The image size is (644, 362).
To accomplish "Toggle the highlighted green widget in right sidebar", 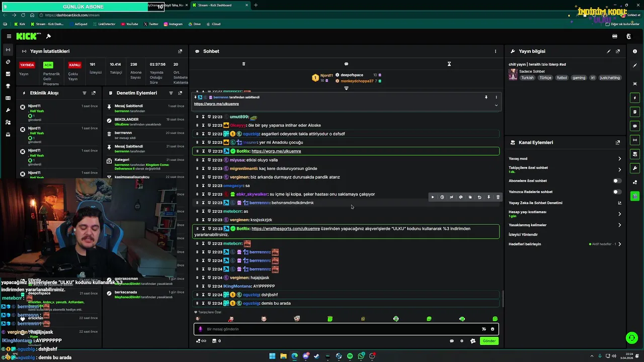I will (635, 196).
